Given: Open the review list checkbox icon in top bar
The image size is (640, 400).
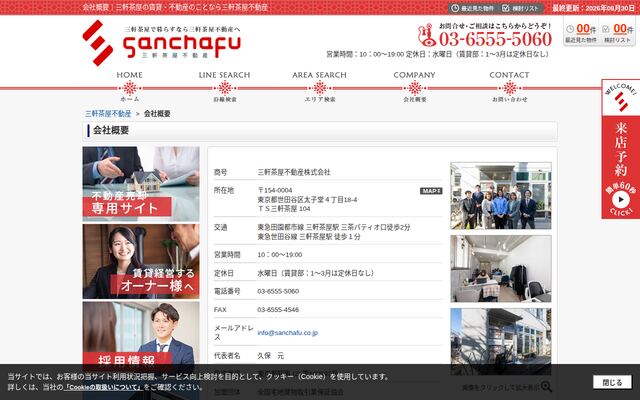Looking at the screenshot, I should (506, 8).
